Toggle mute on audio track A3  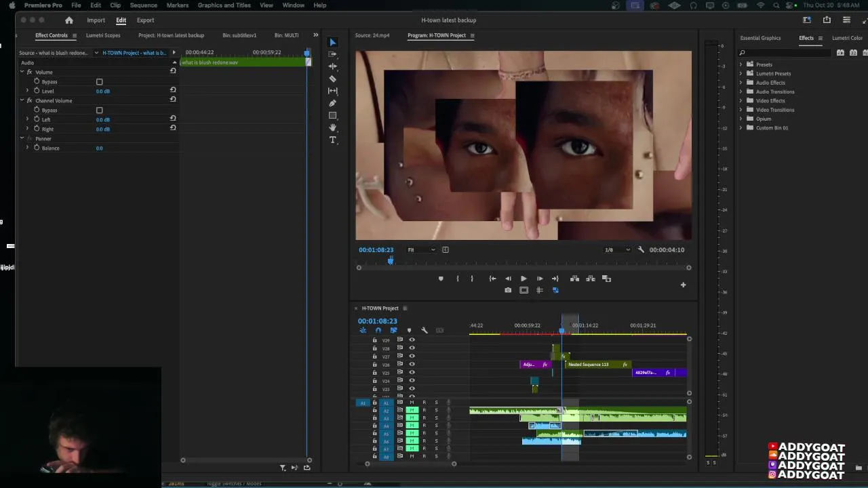[412, 418]
